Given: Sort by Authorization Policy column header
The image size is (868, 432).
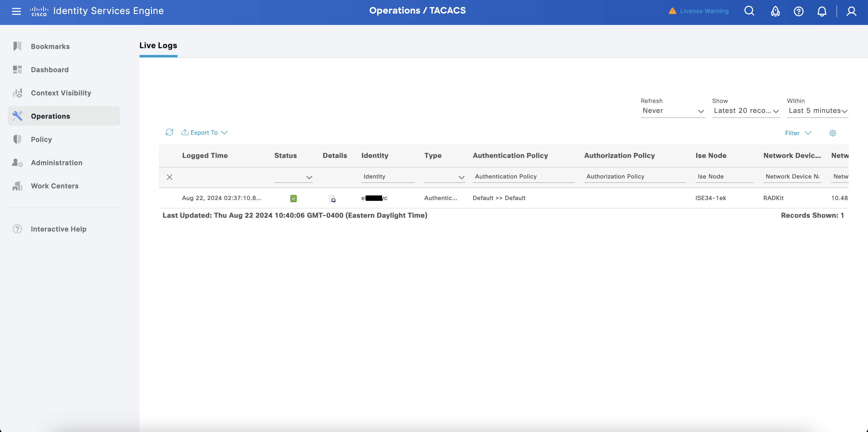Looking at the screenshot, I should tap(619, 155).
